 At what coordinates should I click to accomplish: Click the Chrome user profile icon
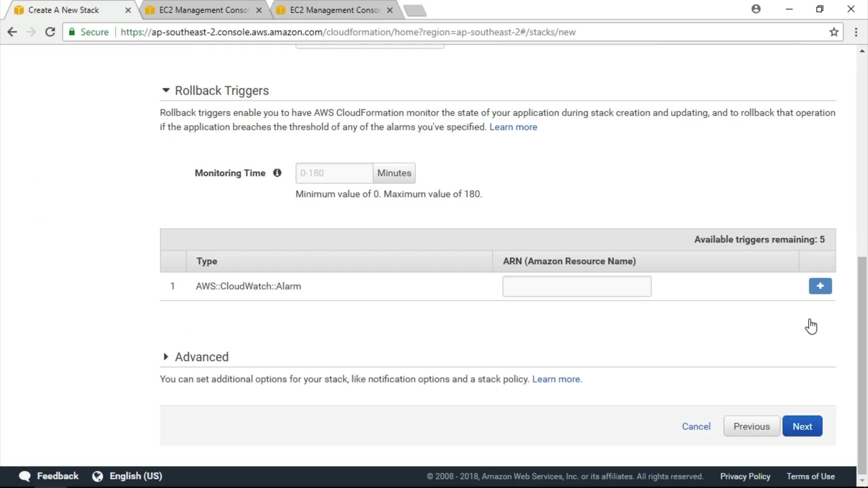pyautogui.click(x=756, y=9)
